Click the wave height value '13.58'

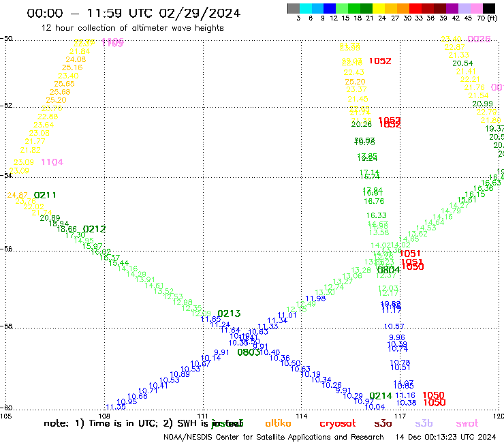(x=379, y=232)
